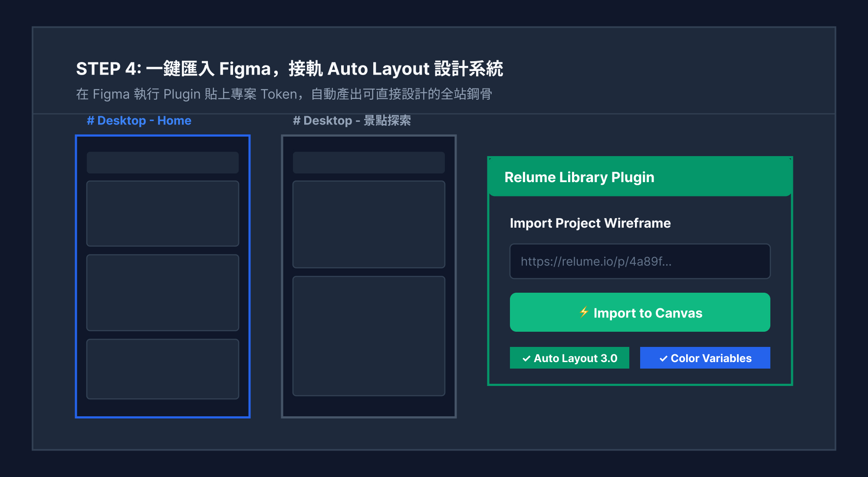Click the lightning bolt icon on Import button
Screen dimensions: 868x477
(584, 312)
